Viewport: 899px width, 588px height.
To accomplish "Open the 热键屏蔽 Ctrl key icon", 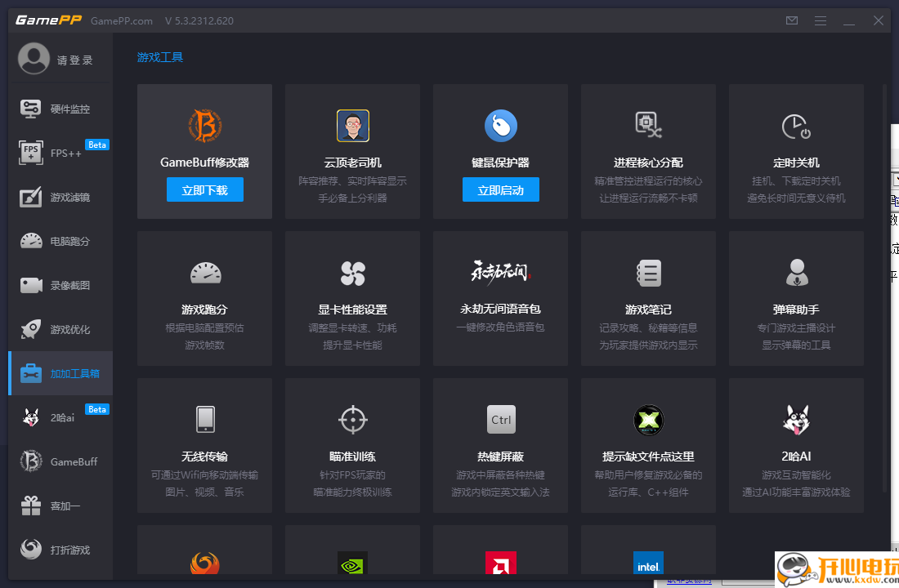I will (x=501, y=420).
